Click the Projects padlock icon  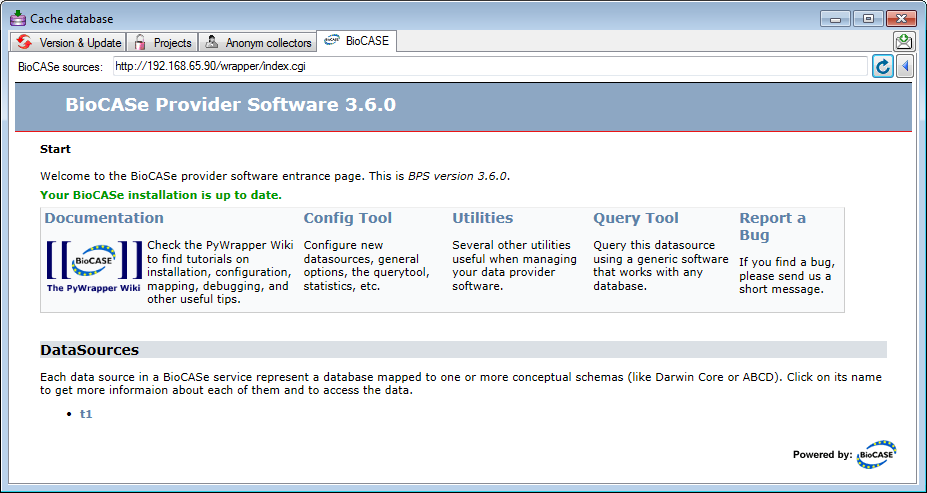[x=140, y=43]
